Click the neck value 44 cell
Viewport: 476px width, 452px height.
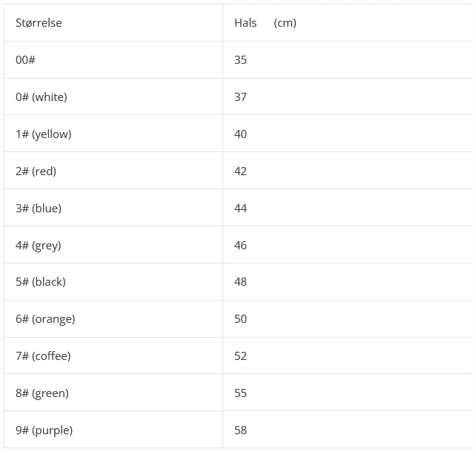[x=241, y=209]
